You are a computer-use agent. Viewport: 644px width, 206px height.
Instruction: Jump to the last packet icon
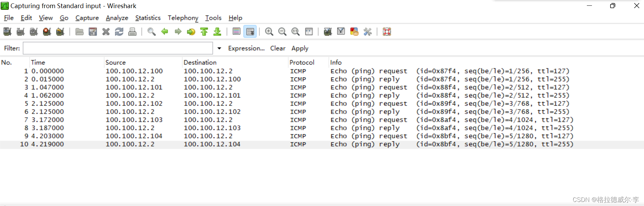[217, 32]
